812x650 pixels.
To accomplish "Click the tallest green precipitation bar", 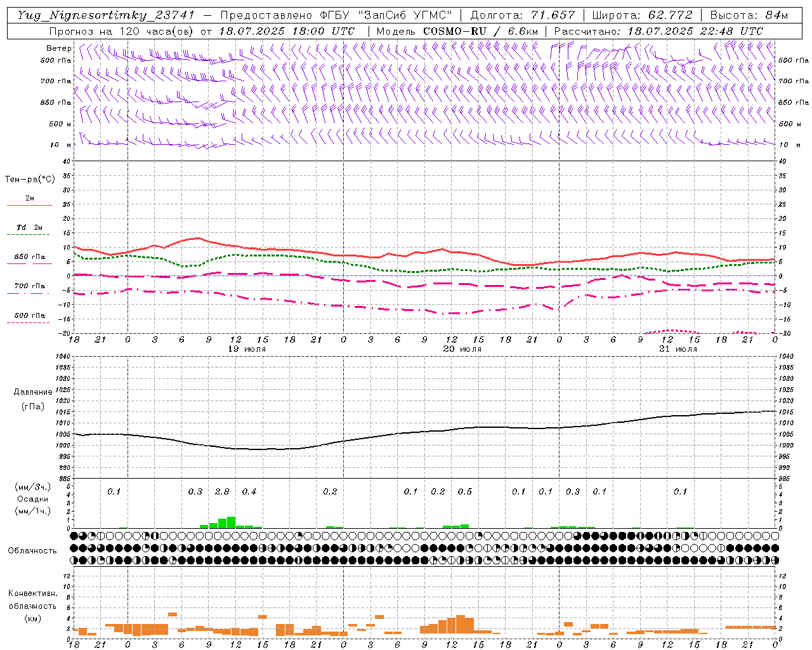I will pos(231,522).
